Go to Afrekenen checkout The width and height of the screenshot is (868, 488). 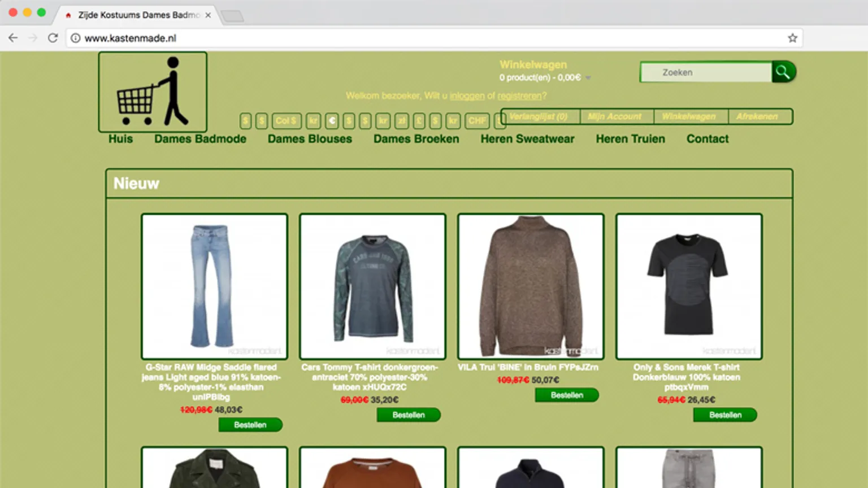tap(757, 116)
